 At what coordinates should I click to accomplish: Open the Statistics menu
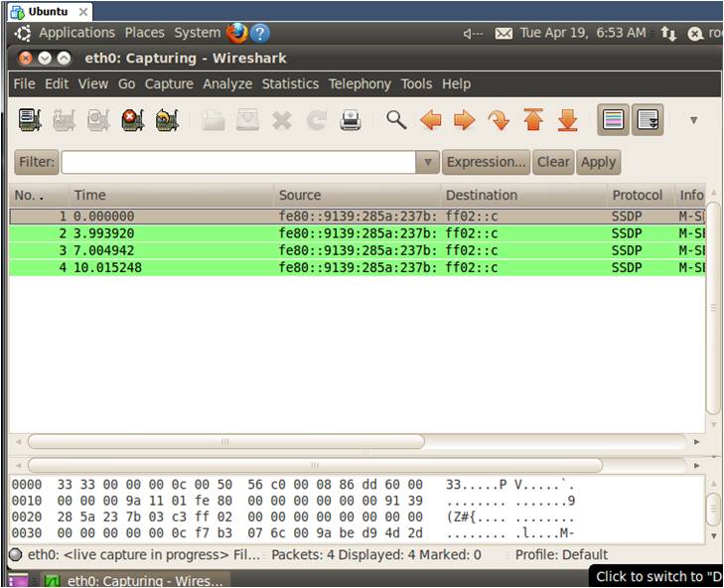[290, 84]
